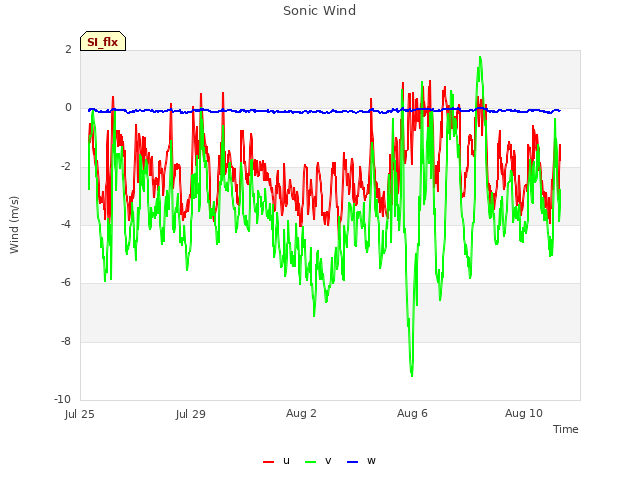Click the y-axis tick label -2

[67, 167]
